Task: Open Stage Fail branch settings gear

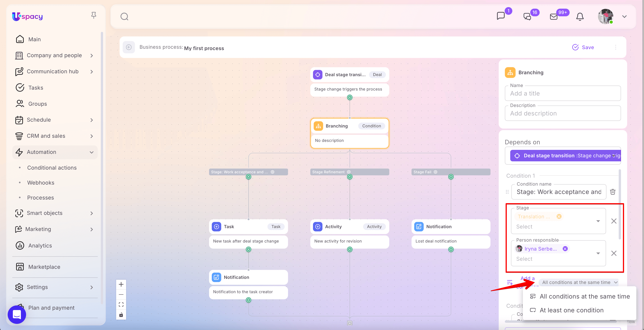Action: coord(435,172)
